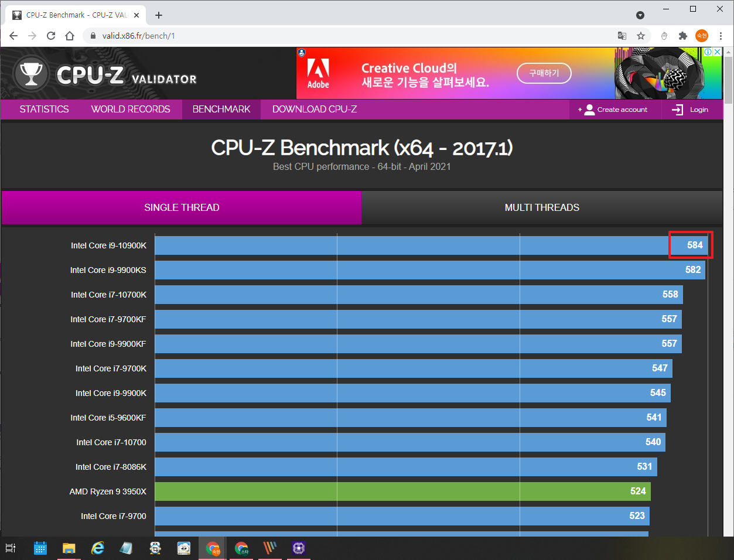Click the browser forward arrow
Image resolution: width=734 pixels, height=560 pixels.
(x=32, y=36)
